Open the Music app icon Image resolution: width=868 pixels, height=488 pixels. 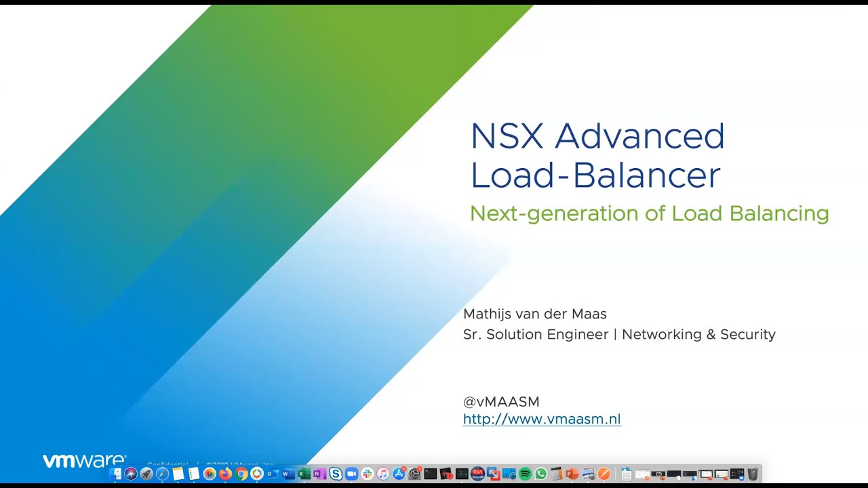click(x=382, y=474)
